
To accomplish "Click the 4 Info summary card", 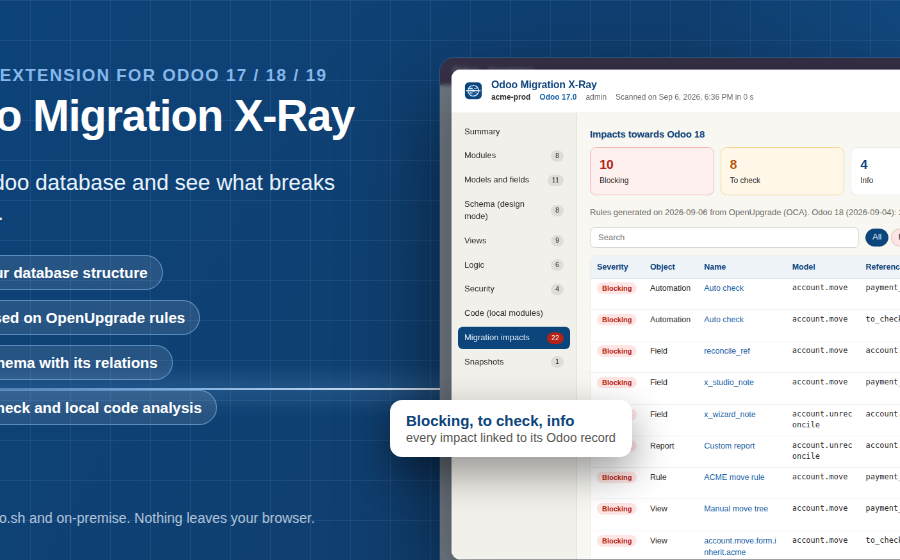I will coord(875,171).
